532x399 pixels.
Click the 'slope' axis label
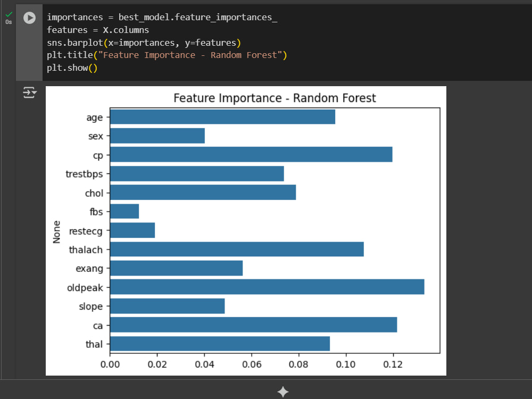pos(90,306)
